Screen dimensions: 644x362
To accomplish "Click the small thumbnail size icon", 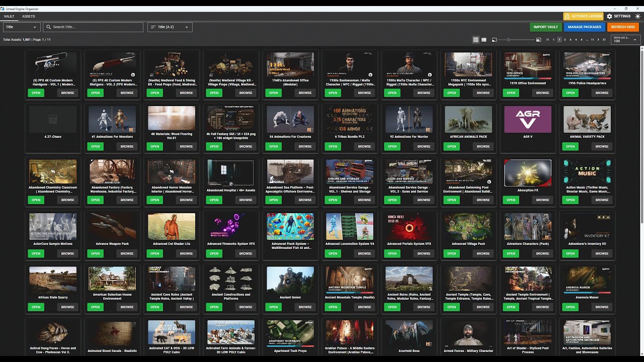I will coord(494,40).
